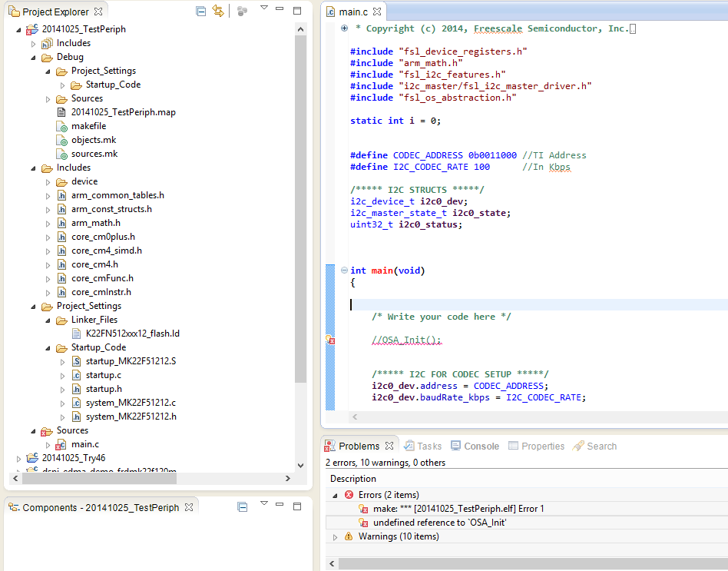
Task: Switch to the Console tab
Action: click(x=475, y=446)
